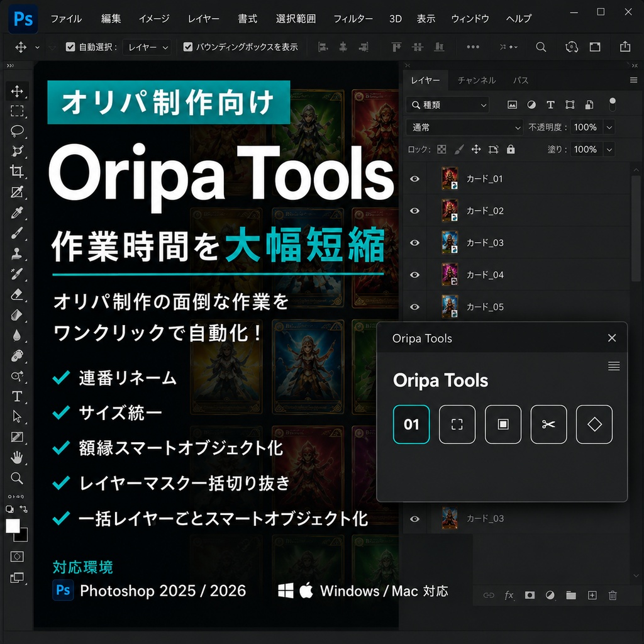Click the lock all padlock icon
The image size is (644, 644).
(511, 149)
